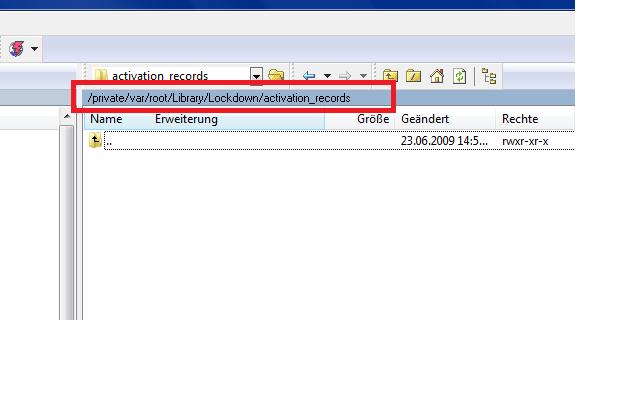Show the directory tree icon

489,75
